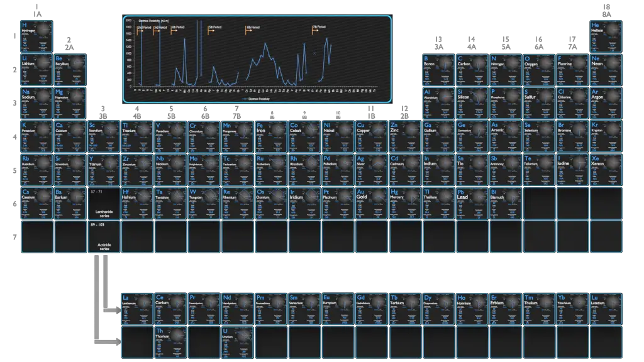644x362 pixels.
Task: Click the Iron element tile
Action: [270, 136]
